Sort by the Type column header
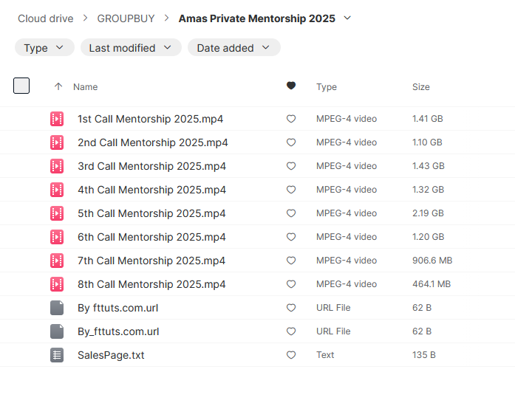This screenshot has width=515, height=420. coord(326,87)
